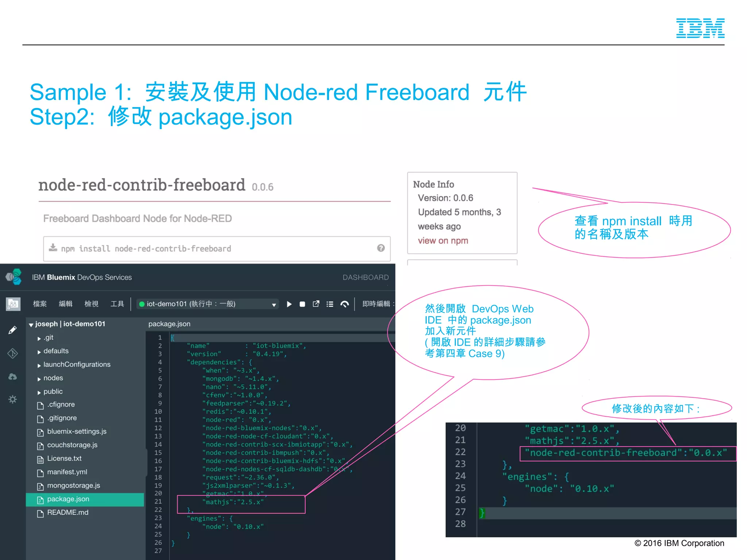Viewport: 747px width, 560px height.
Task: Click the IBM logo
Action: [700, 28]
